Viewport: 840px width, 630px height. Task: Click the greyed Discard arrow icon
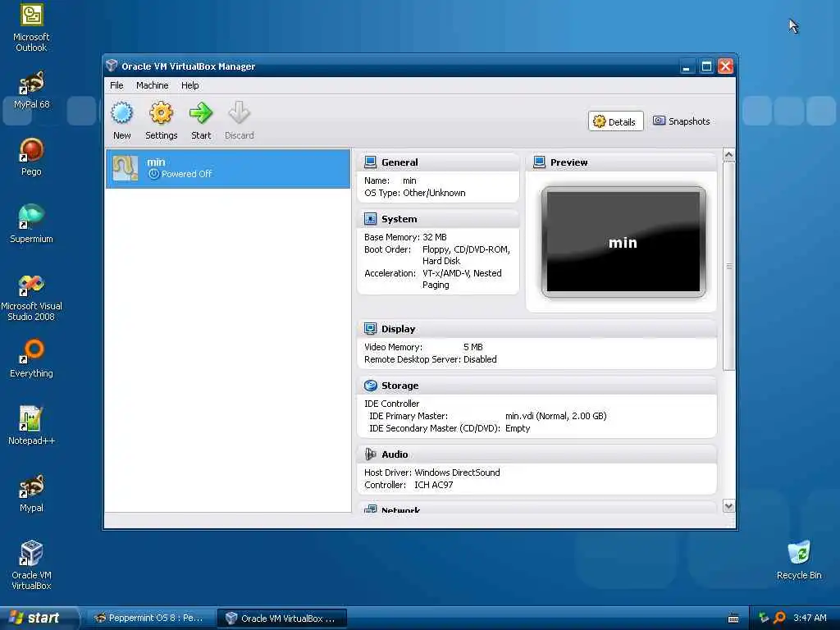239,113
